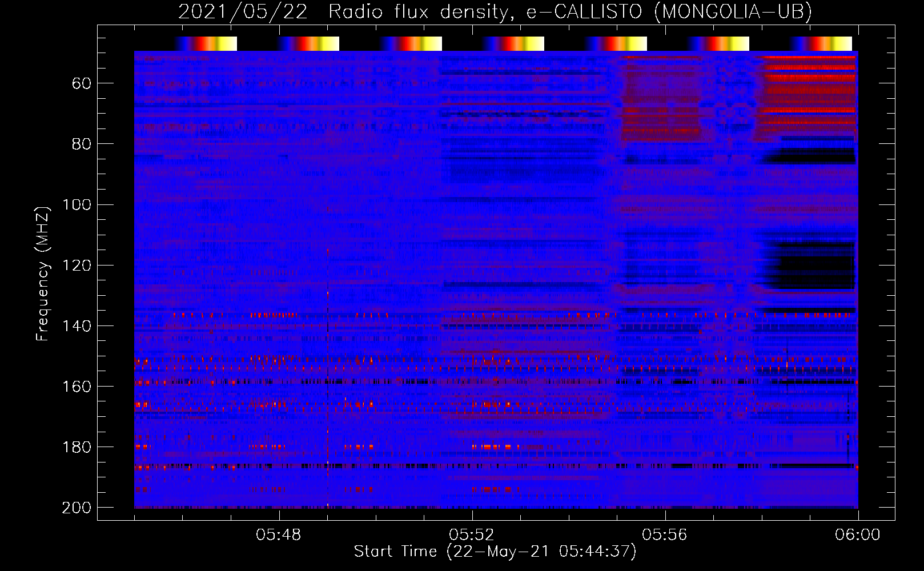Image resolution: width=924 pixels, height=571 pixels.
Task: Click the last color bar at top right
Action: pyautogui.click(x=821, y=43)
